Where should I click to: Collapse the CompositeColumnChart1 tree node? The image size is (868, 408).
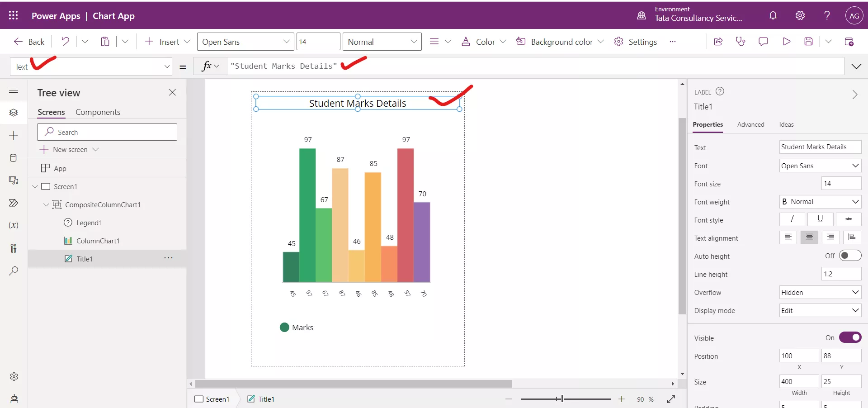[46, 204]
